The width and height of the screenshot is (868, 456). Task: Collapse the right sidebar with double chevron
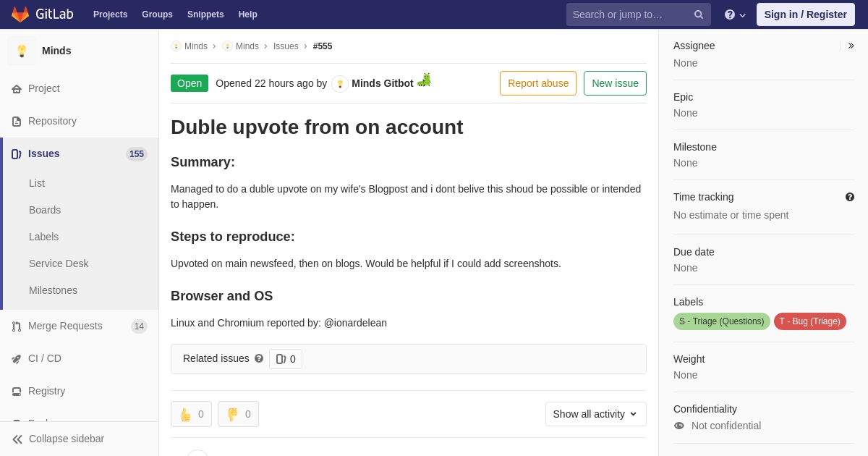[x=851, y=46]
